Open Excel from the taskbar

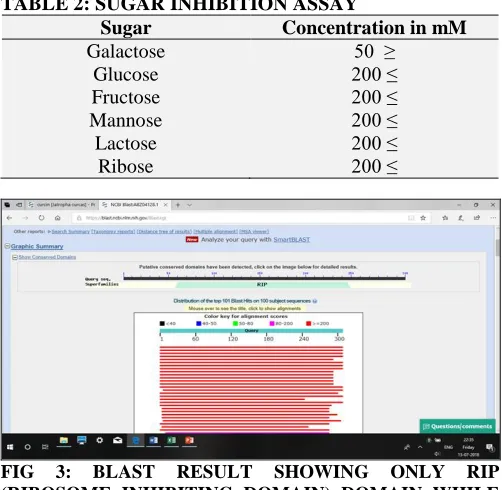pos(172,441)
